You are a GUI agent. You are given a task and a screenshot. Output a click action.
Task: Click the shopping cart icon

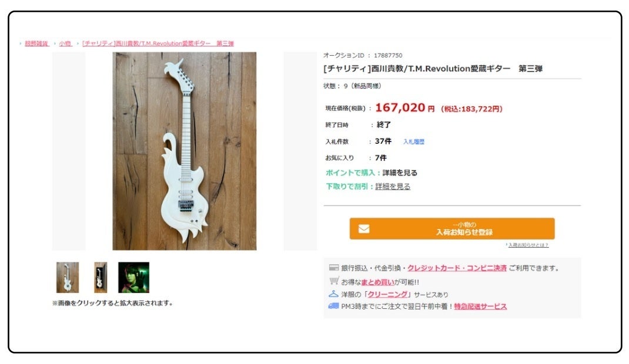[x=334, y=281]
